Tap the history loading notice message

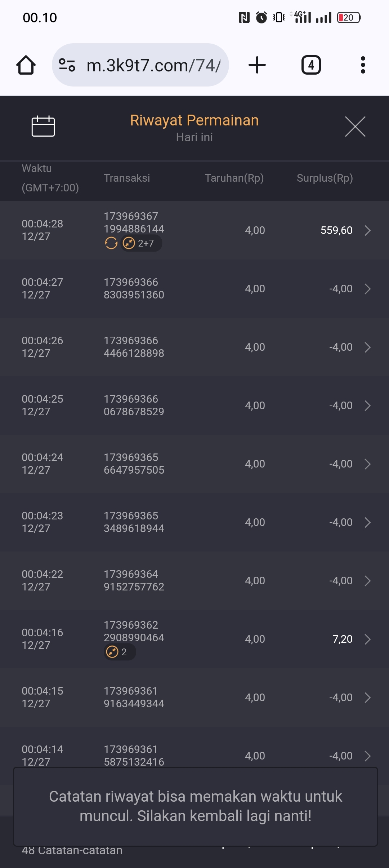click(195, 806)
